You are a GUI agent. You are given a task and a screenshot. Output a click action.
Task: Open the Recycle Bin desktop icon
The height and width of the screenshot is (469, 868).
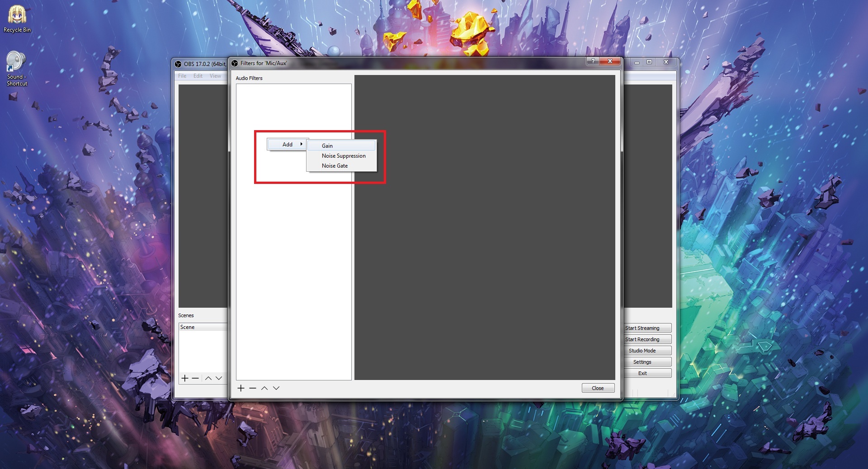tap(17, 18)
